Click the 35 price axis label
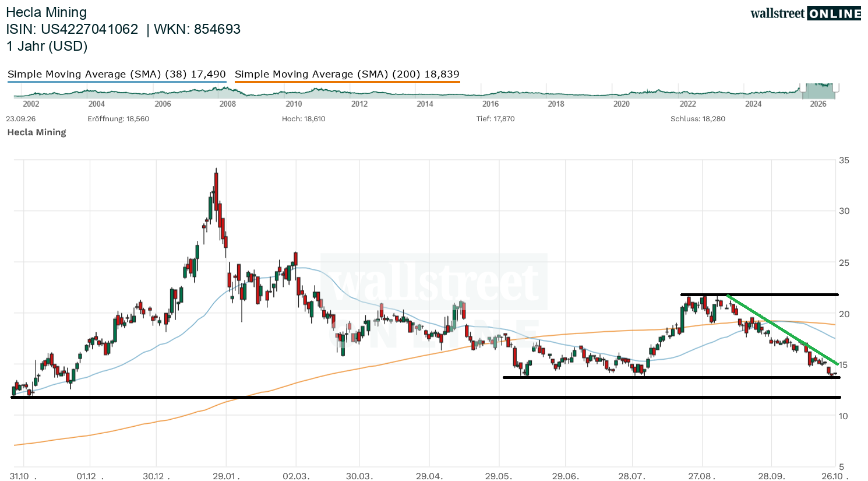868x481 pixels. 844,160
